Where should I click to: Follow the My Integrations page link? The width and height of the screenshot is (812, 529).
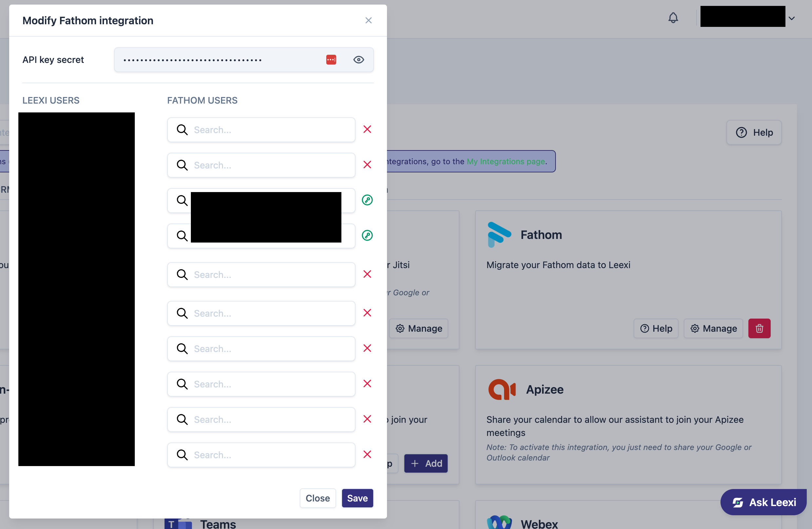coord(505,161)
